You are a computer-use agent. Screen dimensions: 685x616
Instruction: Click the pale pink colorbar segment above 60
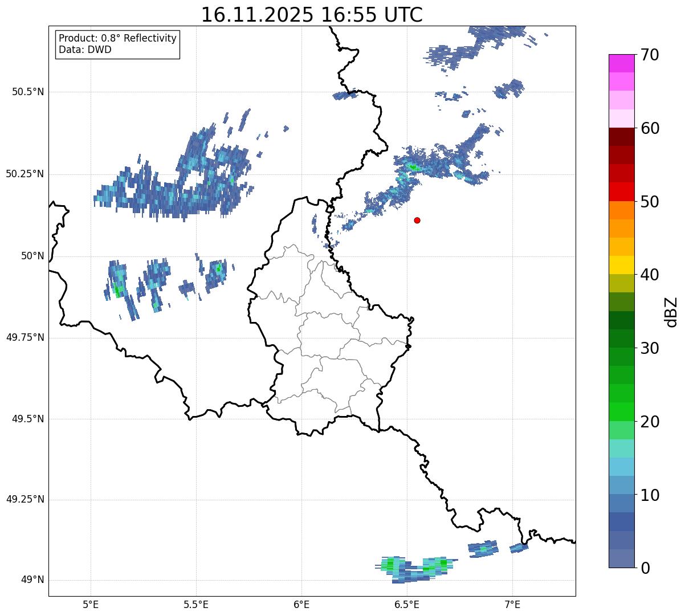coord(621,119)
